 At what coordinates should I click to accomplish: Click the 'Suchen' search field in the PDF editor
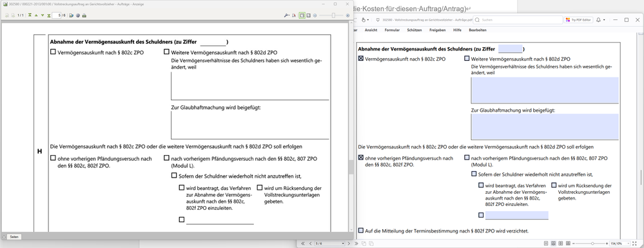click(518, 20)
